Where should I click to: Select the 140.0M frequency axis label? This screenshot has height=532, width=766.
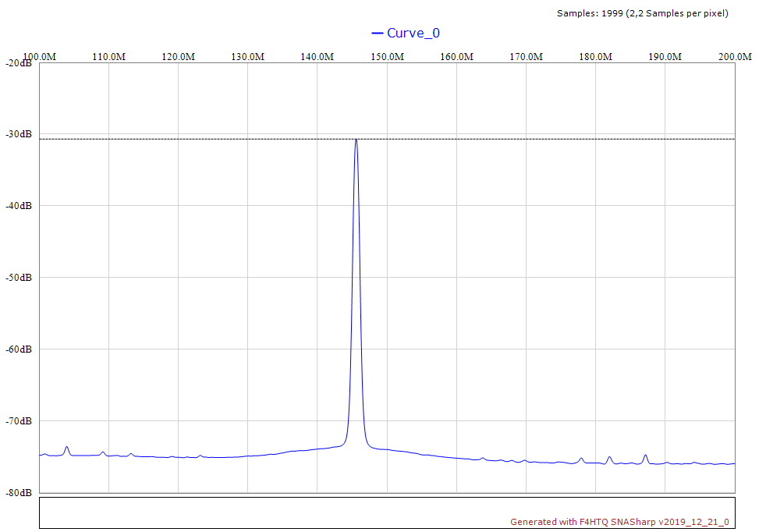[317, 57]
